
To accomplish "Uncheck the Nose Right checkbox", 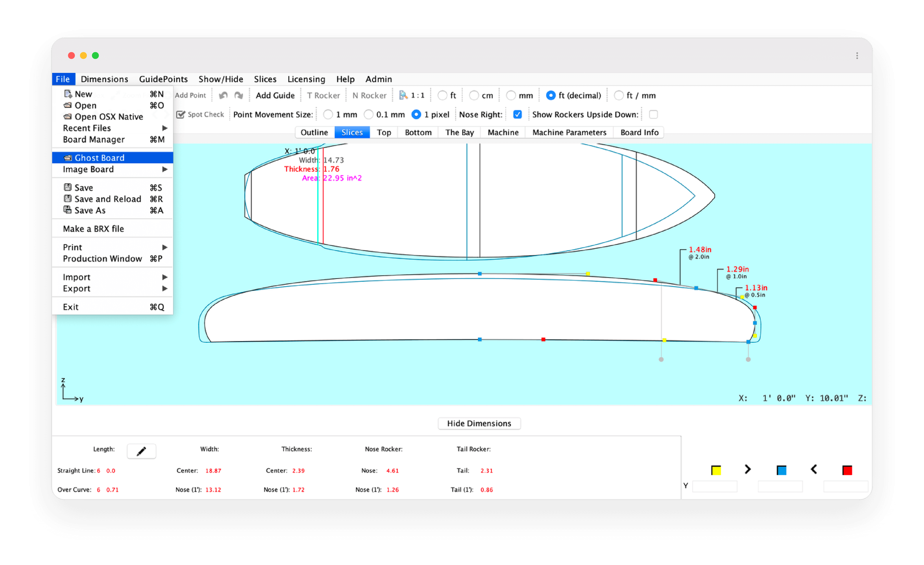I will pyautogui.click(x=517, y=114).
